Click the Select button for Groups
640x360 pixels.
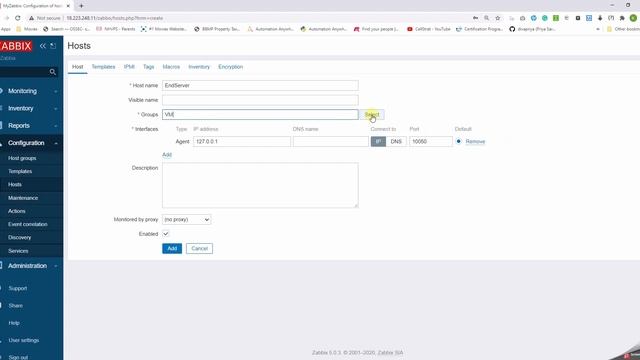pos(372,115)
